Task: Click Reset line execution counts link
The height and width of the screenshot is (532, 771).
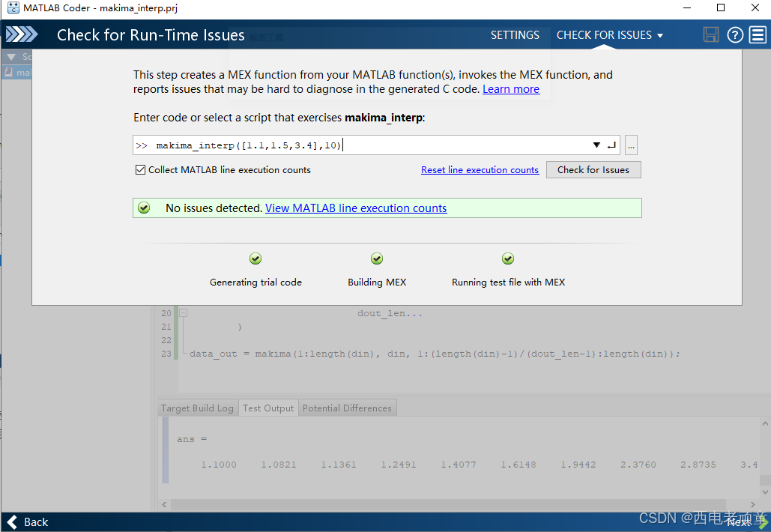Action: click(480, 169)
